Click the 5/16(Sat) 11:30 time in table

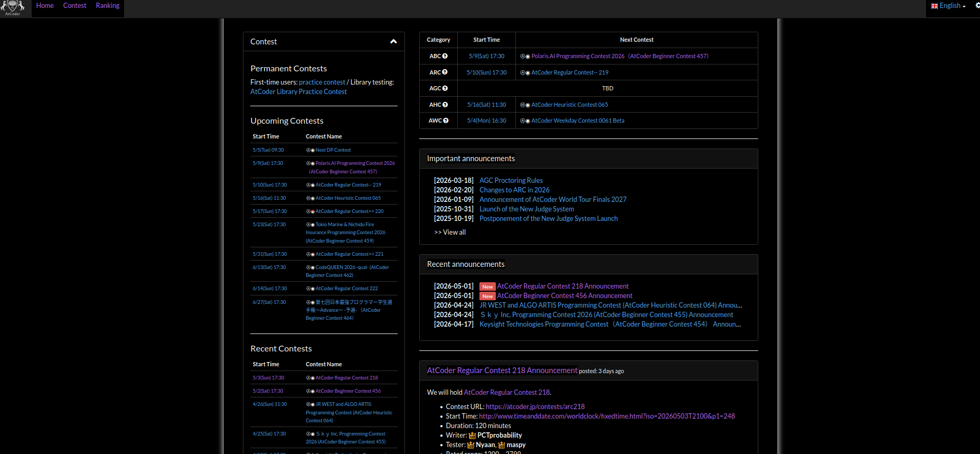tap(486, 105)
